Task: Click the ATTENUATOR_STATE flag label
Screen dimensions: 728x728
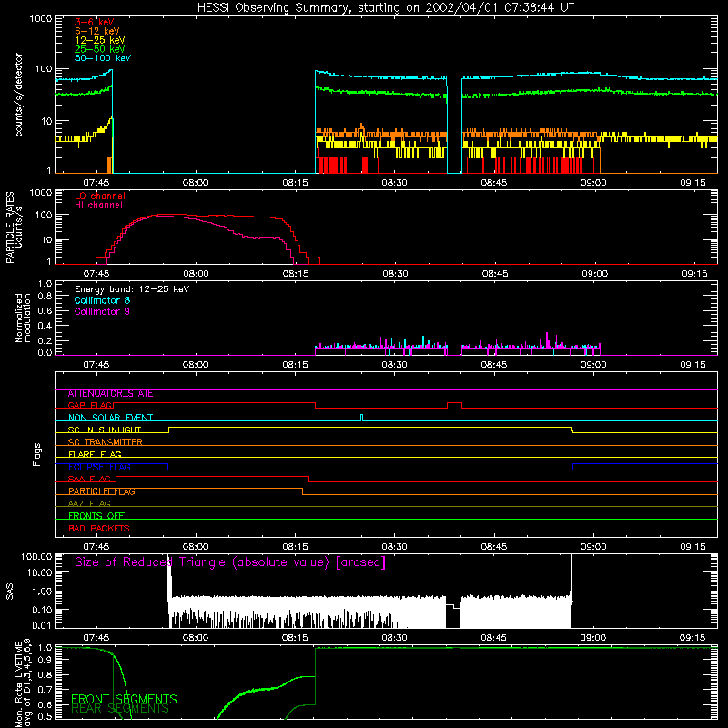Action: (110, 394)
